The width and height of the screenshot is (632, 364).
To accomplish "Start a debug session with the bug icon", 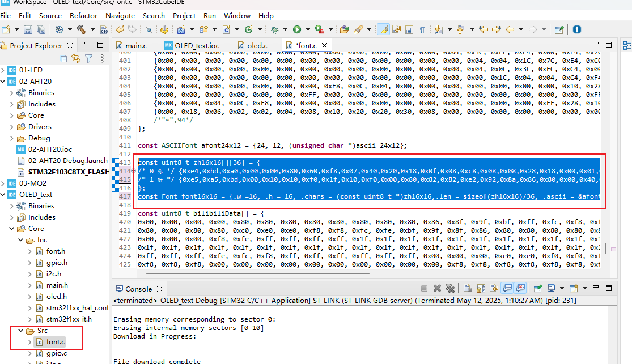I will pyautogui.click(x=274, y=29).
